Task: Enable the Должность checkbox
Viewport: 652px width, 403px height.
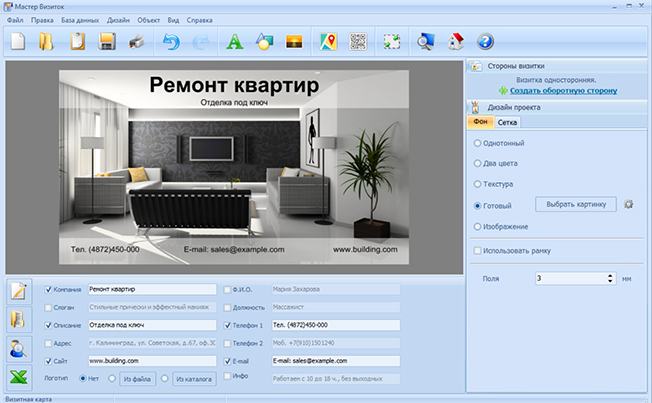Action: (x=227, y=307)
